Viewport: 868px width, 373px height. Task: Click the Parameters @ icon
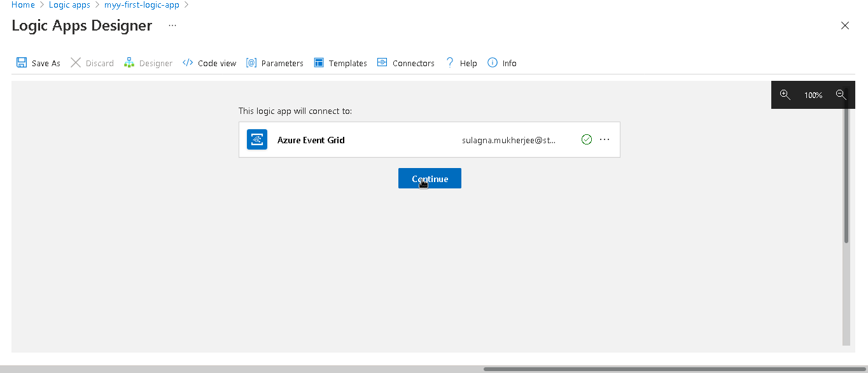(x=251, y=62)
